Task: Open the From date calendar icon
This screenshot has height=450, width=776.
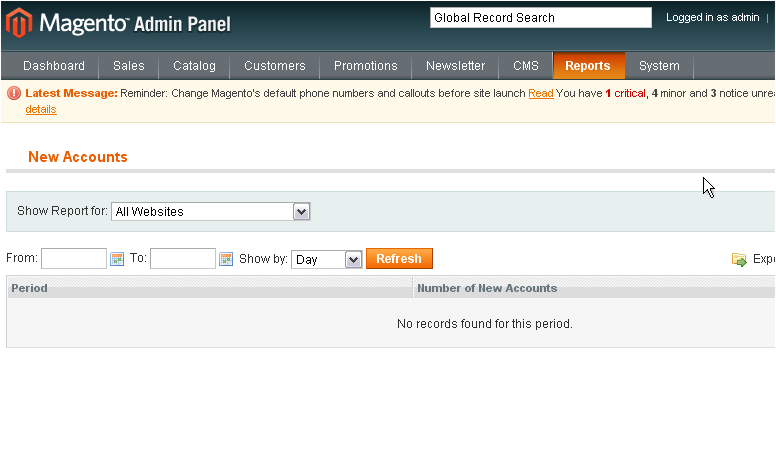Action: point(117,259)
